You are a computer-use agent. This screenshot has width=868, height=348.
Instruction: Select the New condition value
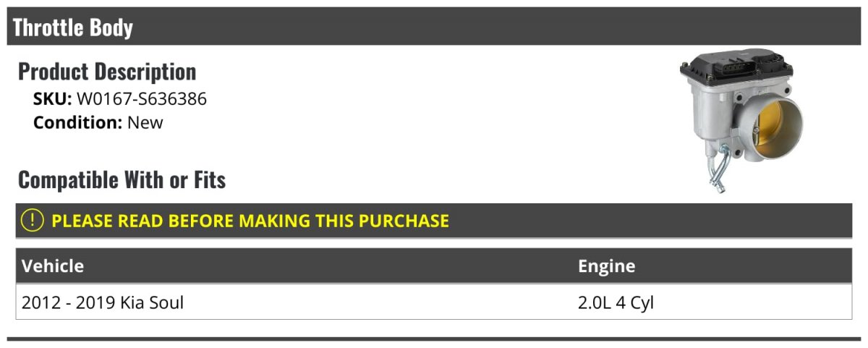tap(145, 122)
